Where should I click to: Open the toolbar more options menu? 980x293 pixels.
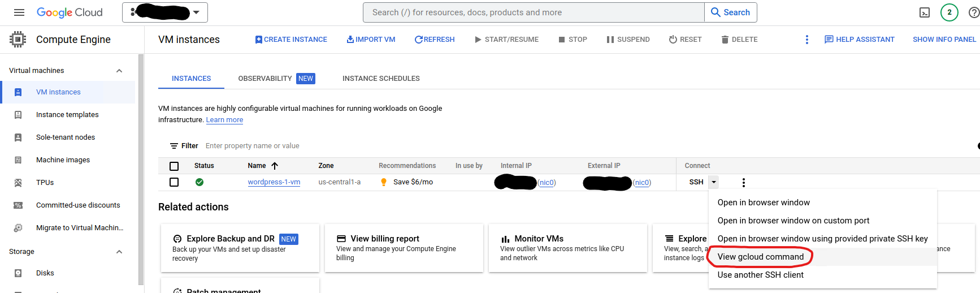[806, 40]
